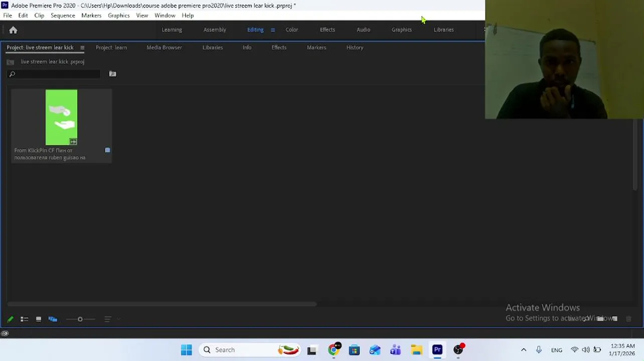Click the black app icon beside Chrome
Screen dimensions: 644x361
pyautogui.click(x=312, y=350)
